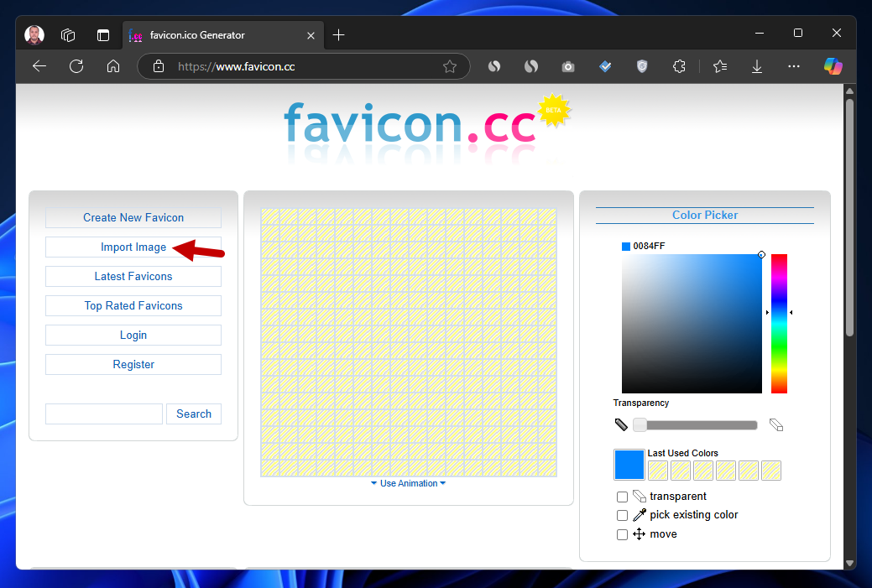Screen dimensions: 872x588
Task: Open the profile avatar menu
Action: 34,35
